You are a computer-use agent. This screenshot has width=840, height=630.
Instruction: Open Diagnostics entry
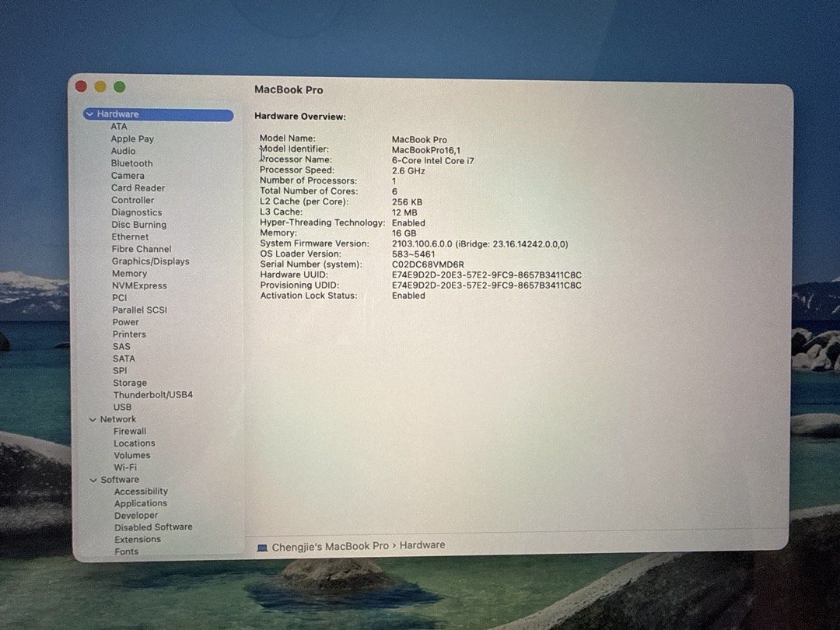(137, 212)
